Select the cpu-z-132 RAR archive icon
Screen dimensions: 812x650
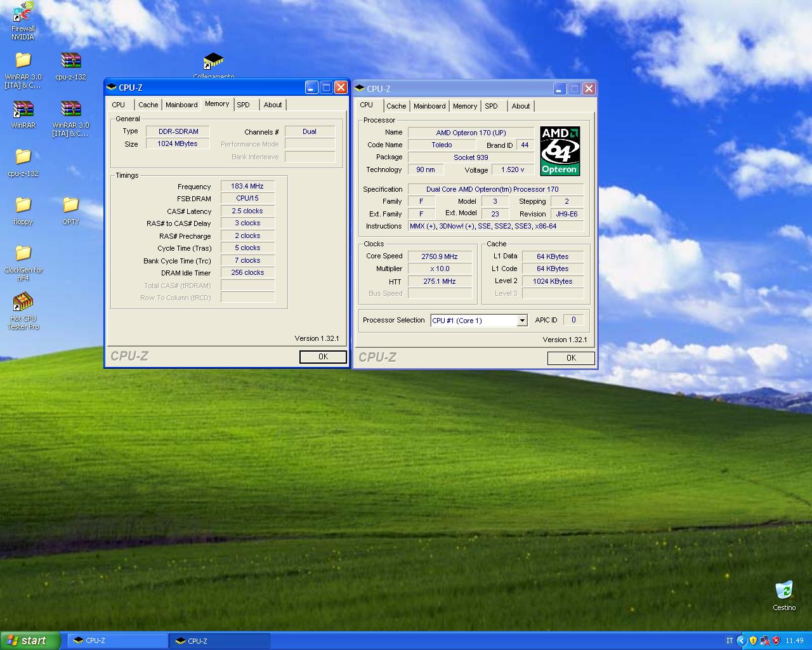(x=70, y=60)
